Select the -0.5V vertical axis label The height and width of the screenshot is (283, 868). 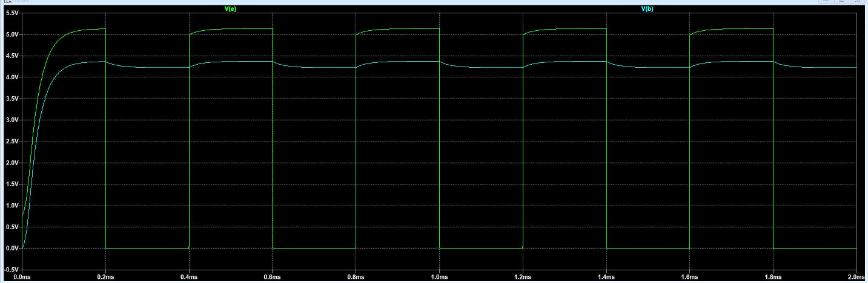10,270
